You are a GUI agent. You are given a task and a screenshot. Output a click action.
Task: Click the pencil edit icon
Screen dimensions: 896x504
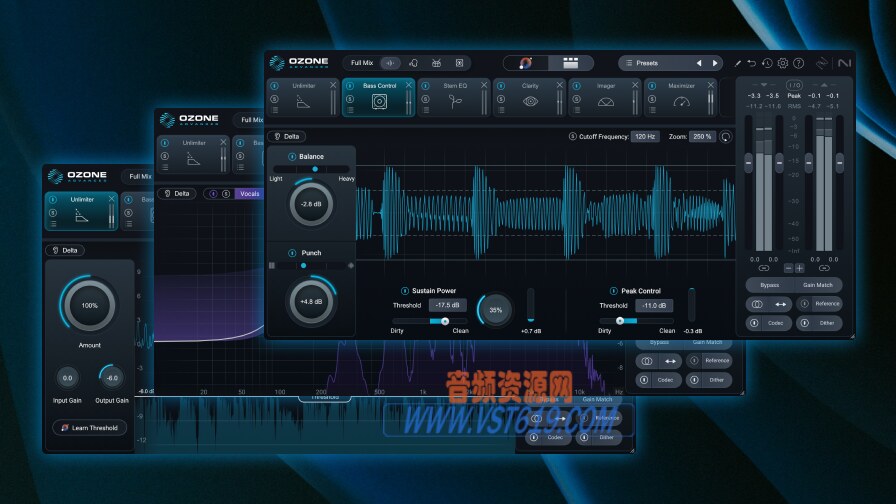[x=738, y=63]
